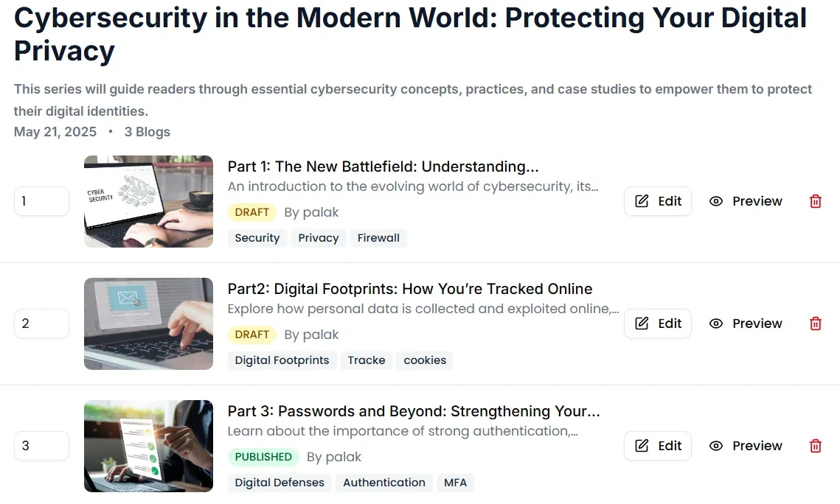Select the order number field showing 2
840x504 pixels.
(x=41, y=323)
